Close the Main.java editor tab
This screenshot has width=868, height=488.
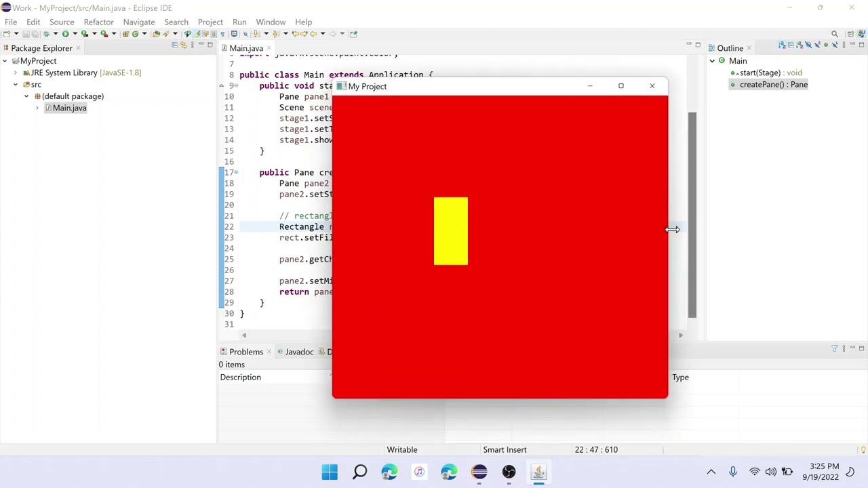(x=269, y=48)
